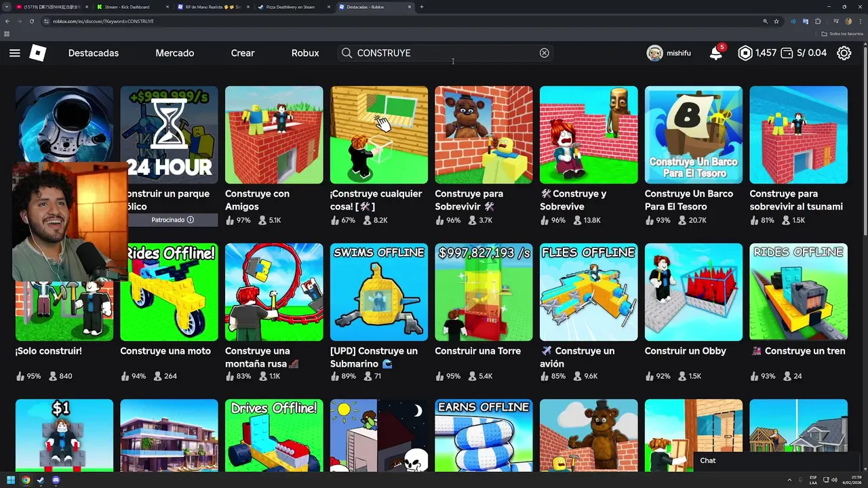Zoom the page with the magnifier icon
Image resolution: width=868 pixels, height=488 pixels.
point(766,21)
